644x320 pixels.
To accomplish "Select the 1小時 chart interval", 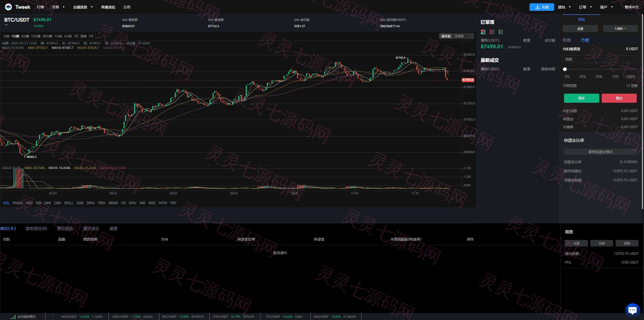I will pyautogui.click(x=58, y=36).
